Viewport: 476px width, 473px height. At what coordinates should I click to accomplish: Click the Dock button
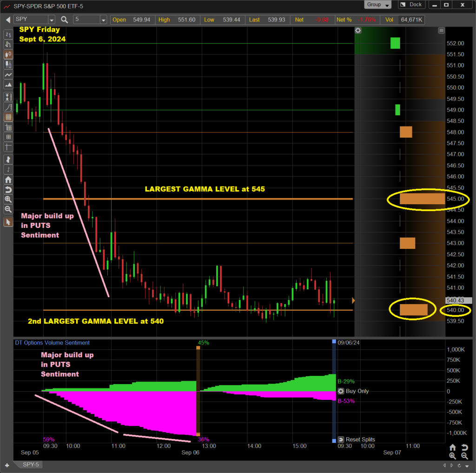411,5
